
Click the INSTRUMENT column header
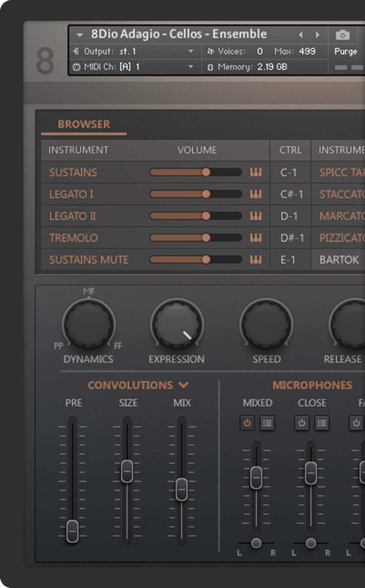pos(78,150)
